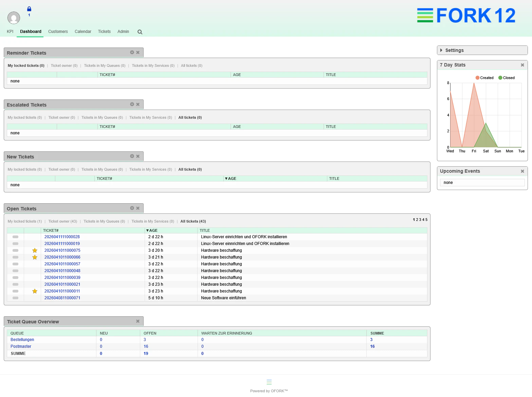Viewport: 532px width, 397px height.
Task: Open the New Tickets settings gear
Action: point(132,156)
